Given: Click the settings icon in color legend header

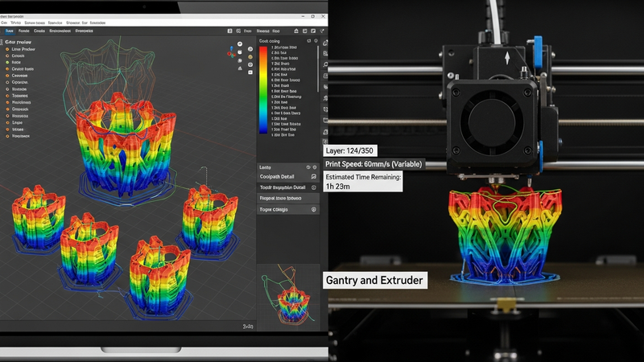Looking at the screenshot, I should pos(316,41).
